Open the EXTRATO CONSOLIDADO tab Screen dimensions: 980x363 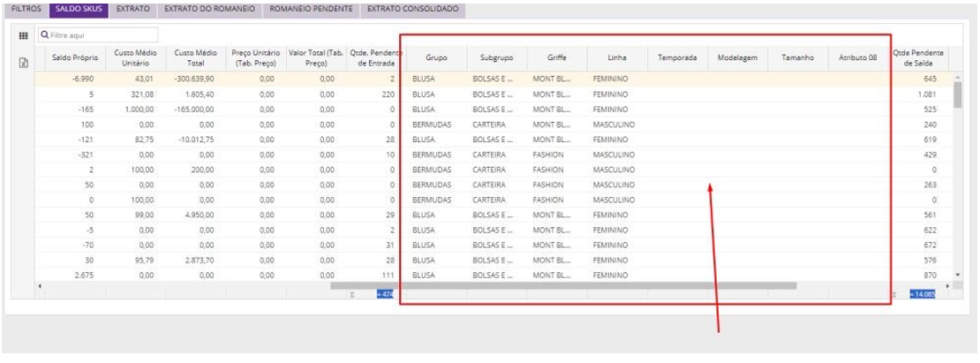[x=412, y=10]
